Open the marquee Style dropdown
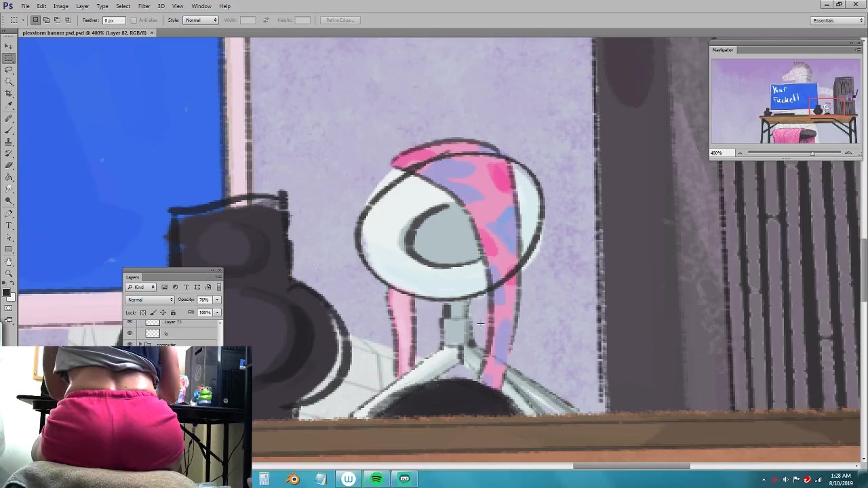This screenshot has height=488, width=868. point(201,20)
